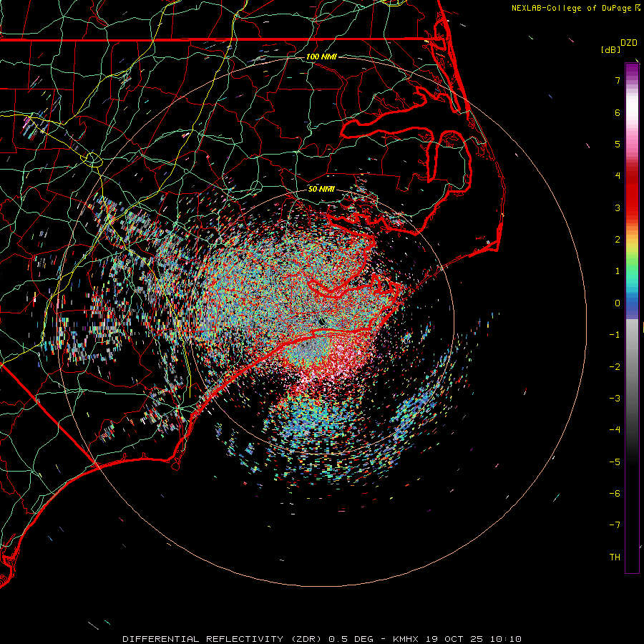
Task: Click the -6 dB value on legend
Action: click(x=615, y=494)
